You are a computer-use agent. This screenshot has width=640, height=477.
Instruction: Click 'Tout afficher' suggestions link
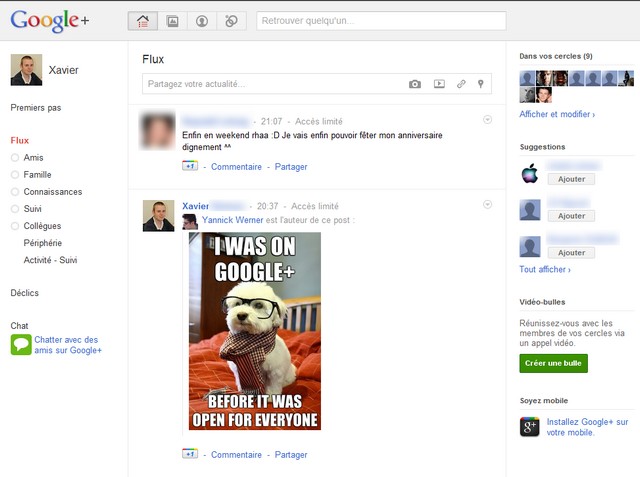click(545, 269)
